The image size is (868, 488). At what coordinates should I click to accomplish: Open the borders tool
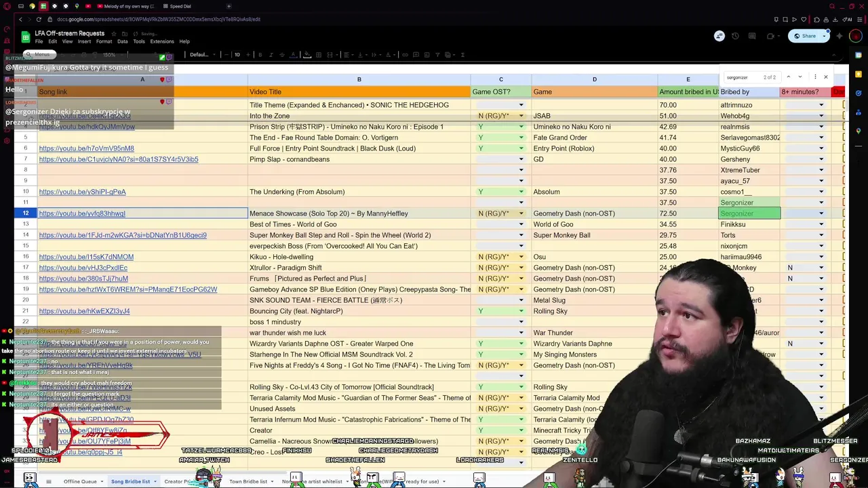319,55
